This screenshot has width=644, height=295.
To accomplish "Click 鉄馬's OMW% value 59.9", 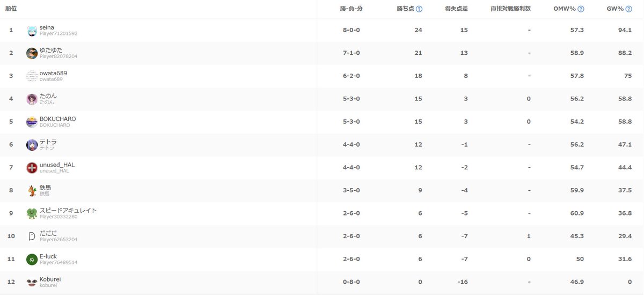I will click(577, 190).
